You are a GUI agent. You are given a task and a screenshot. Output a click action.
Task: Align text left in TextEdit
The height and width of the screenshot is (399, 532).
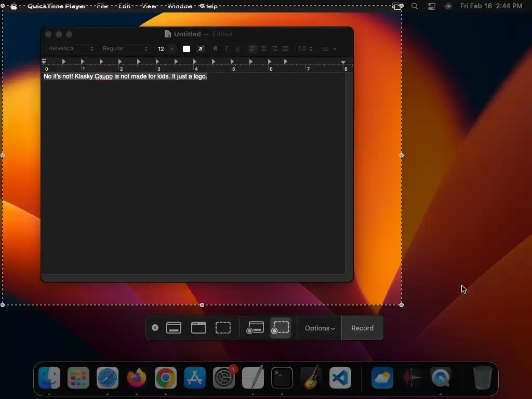click(x=252, y=49)
